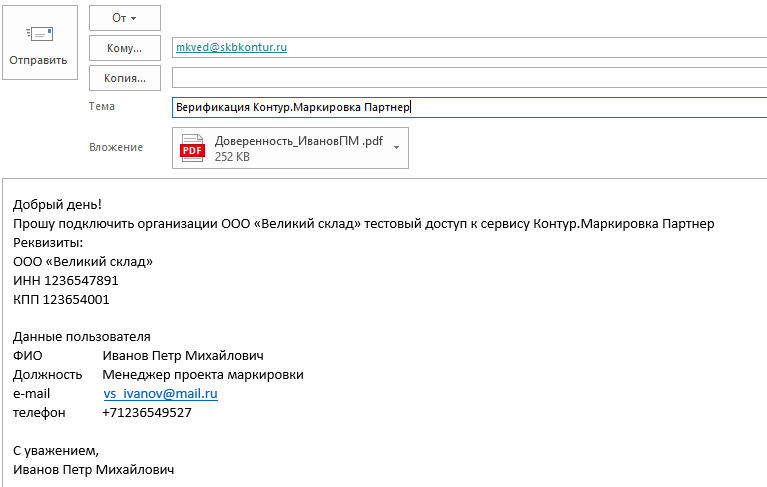Click the greeting line Добрый день!

pos(57,204)
